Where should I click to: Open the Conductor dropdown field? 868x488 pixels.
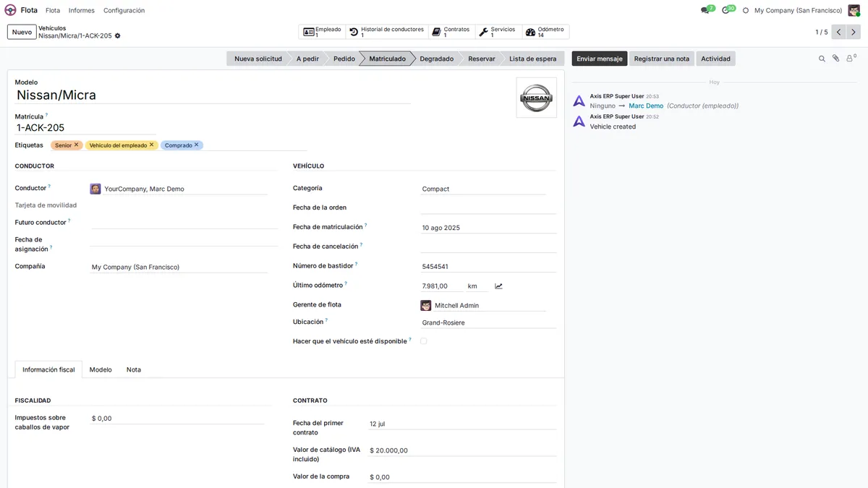coord(179,189)
